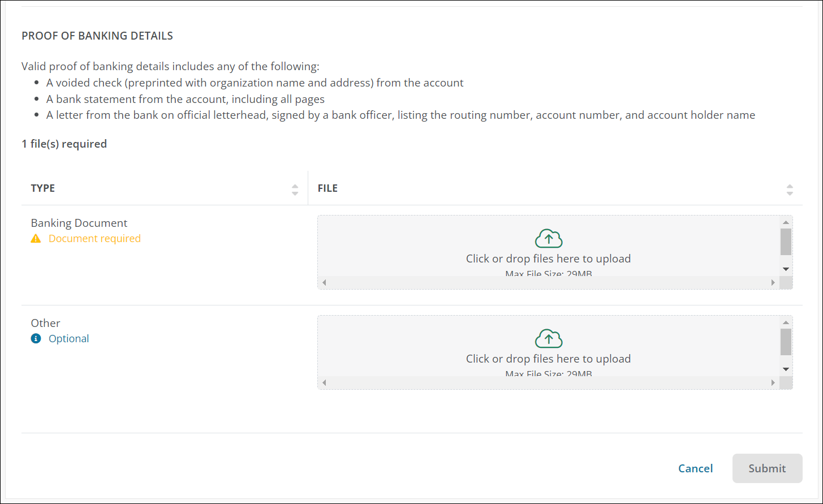Click the vertical scrollbar thumb in Other box
The width and height of the screenshot is (823, 504).
786,342
